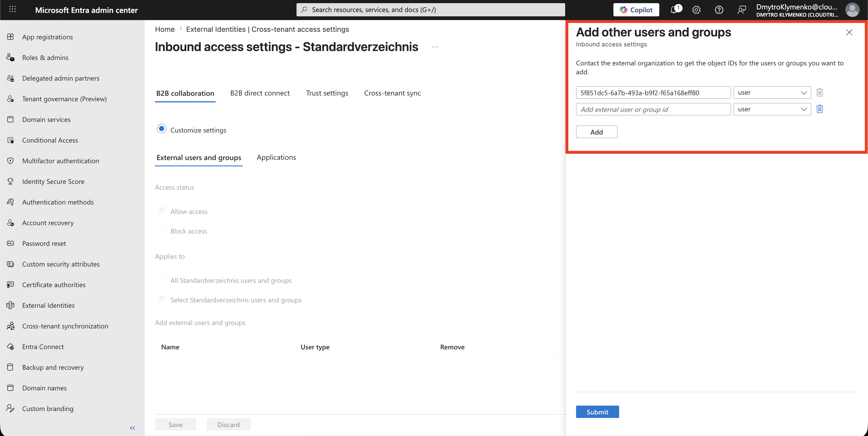The width and height of the screenshot is (868, 436).
Task: Open the feedback icon in header
Action: (x=741, y=10)
